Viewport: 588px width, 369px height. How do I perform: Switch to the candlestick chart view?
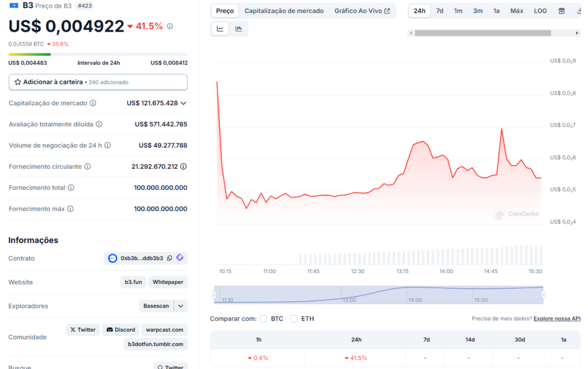click(x=238, y=29)
